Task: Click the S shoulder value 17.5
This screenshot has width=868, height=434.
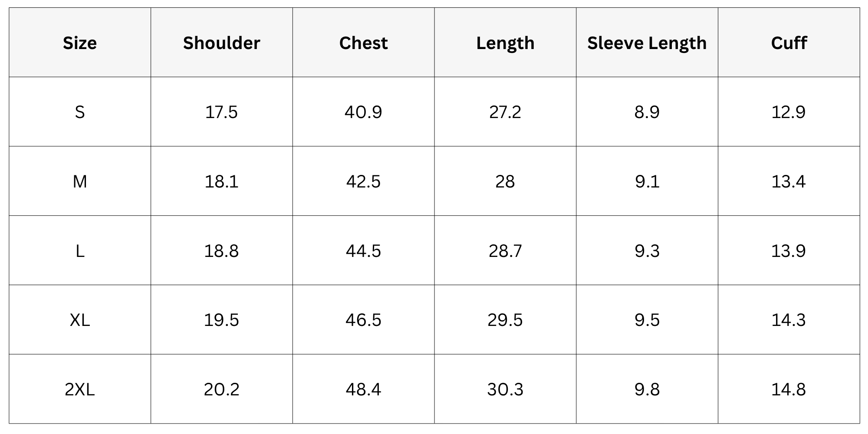Action: pos(221,112)
